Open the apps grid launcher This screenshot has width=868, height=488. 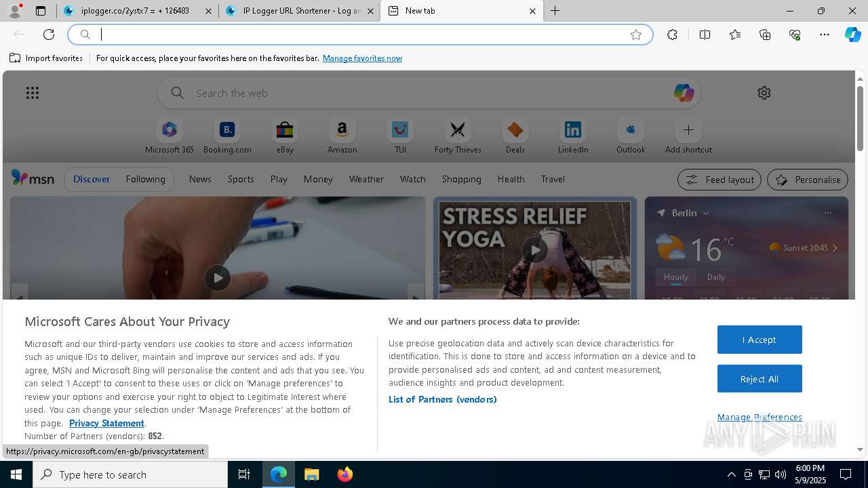point(33,93)
